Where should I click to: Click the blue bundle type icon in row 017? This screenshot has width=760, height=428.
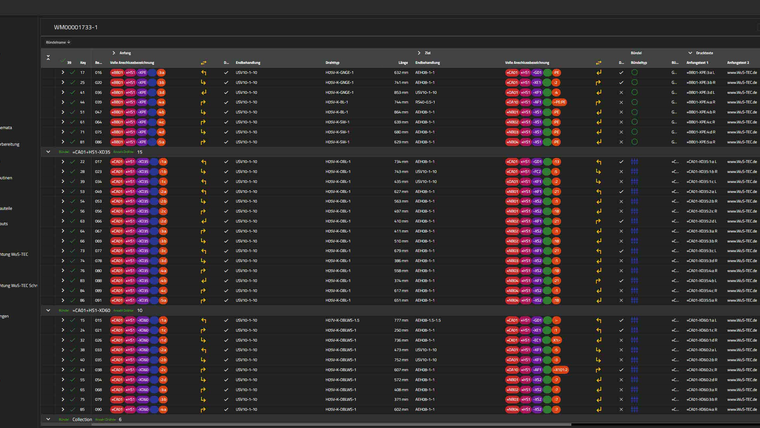tap(634, 161)
